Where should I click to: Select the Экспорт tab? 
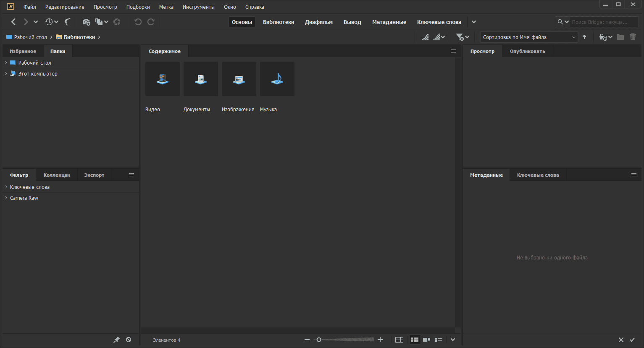(x=94, y=175)
